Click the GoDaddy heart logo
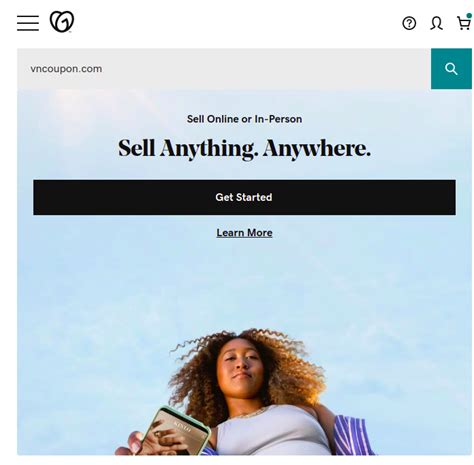The image size is (474, 465). 62,22
